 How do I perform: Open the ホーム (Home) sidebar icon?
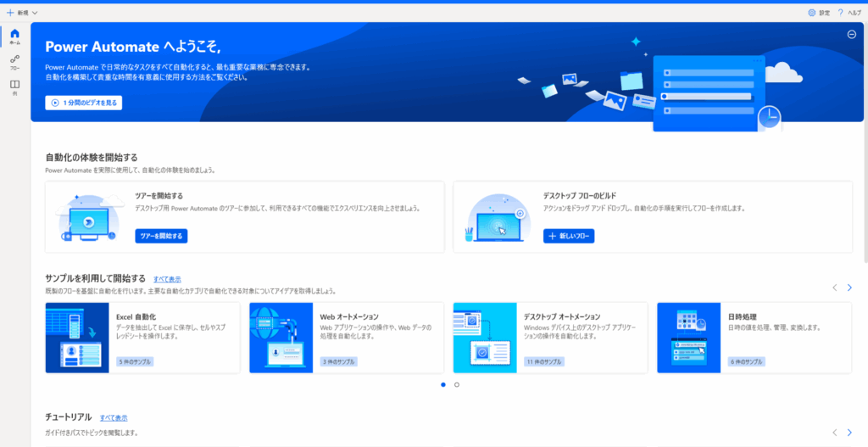14,36
